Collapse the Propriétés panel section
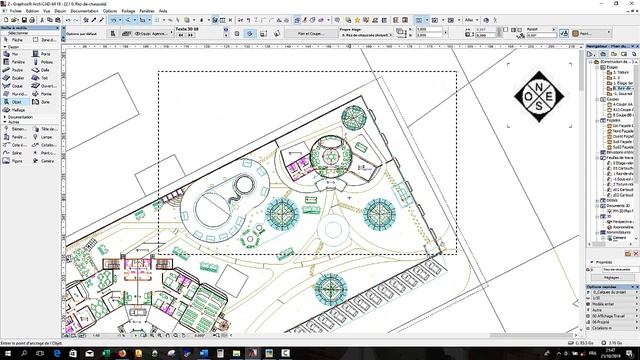 tap(592, 262)
